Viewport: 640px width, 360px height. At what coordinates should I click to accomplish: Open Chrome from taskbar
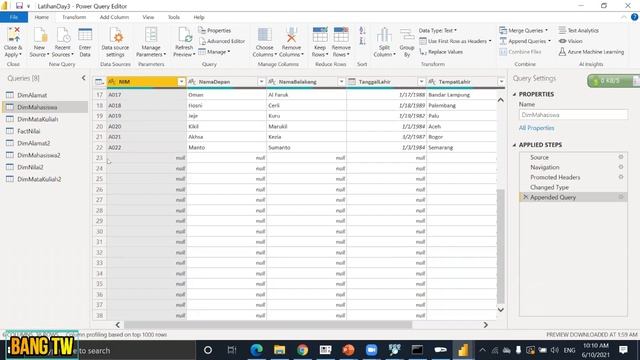302,350
